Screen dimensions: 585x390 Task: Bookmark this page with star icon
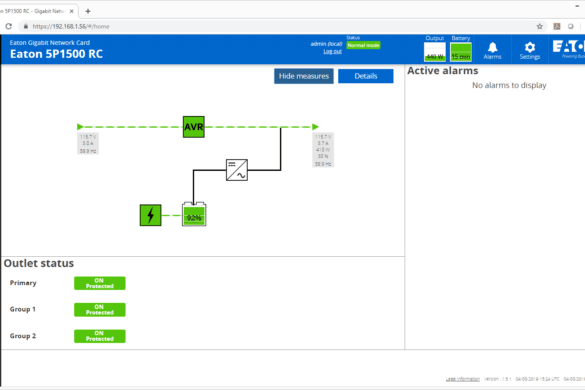click(539, 26)
